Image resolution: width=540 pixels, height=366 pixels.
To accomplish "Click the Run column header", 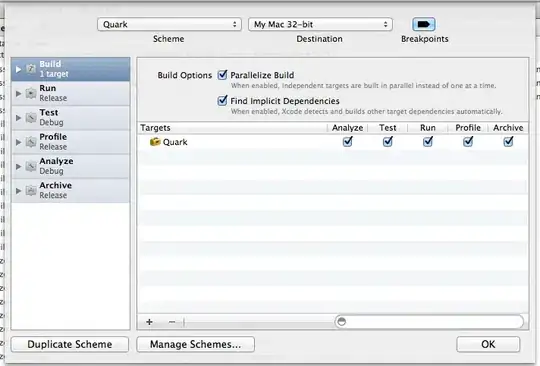I will (428, 128).
